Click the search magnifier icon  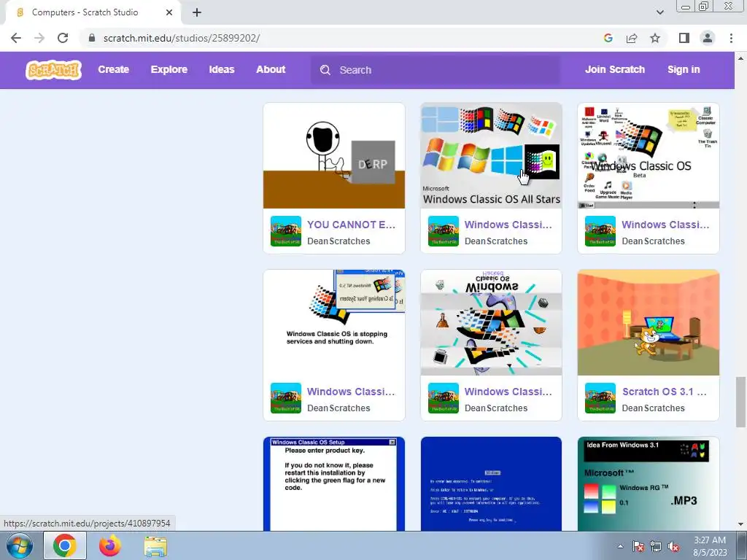325,70
